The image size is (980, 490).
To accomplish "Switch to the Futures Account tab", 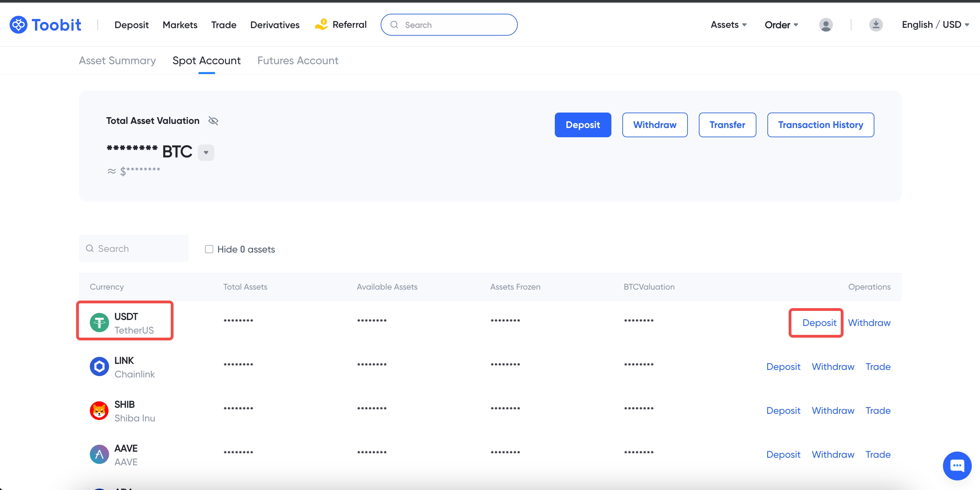I will tap(298, 60).
